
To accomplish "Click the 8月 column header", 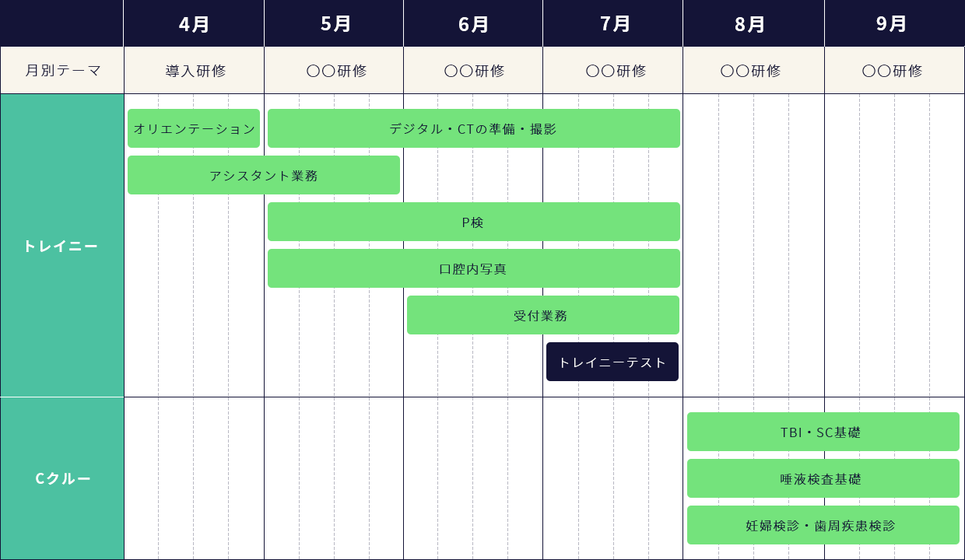I will tap(753, 23).
